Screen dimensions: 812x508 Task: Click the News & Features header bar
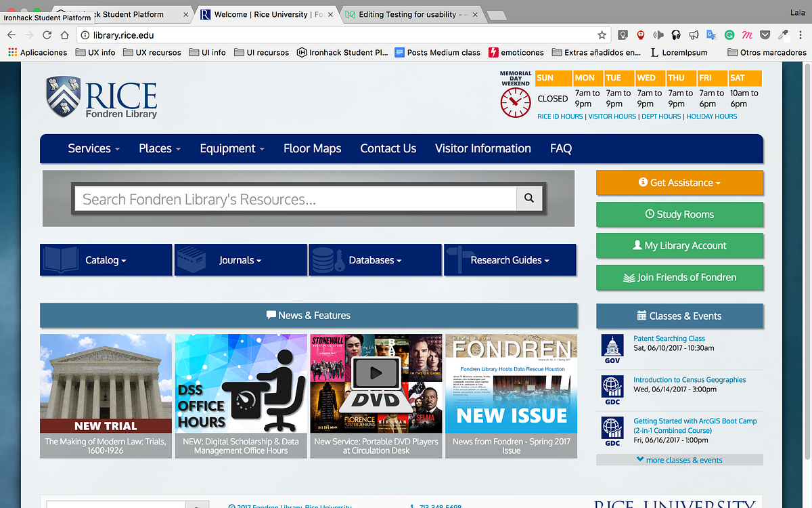[x=309, y=315]
